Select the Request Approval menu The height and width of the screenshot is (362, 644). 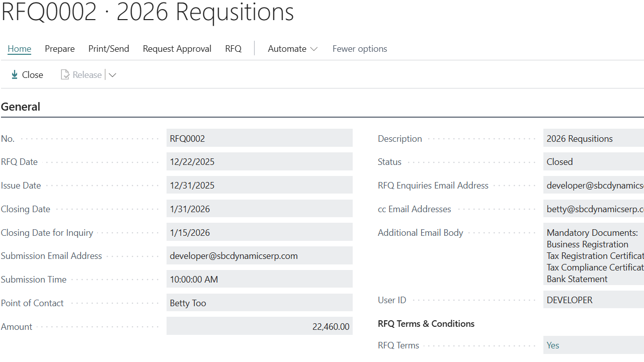[177, 48]
